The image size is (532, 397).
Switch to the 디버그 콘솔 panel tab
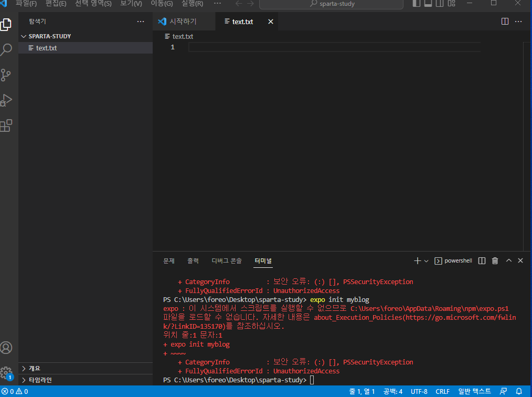[x=227, y=260]
